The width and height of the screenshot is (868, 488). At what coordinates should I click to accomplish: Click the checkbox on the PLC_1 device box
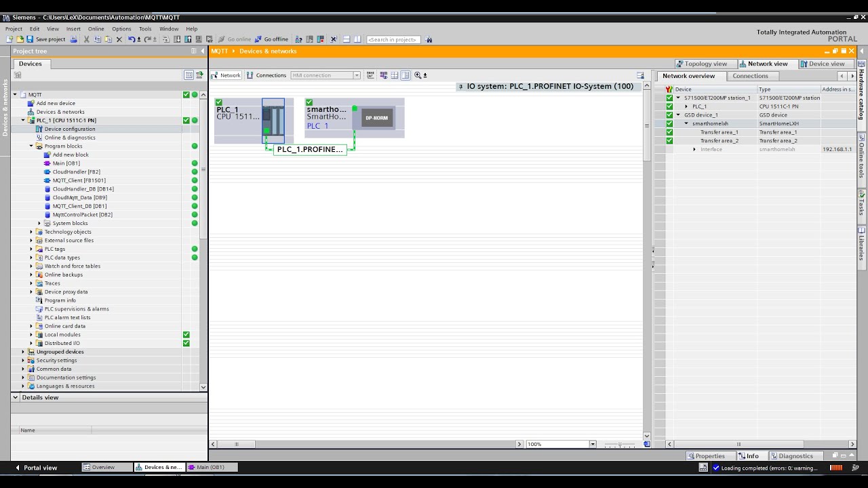[x=219, y=102]
